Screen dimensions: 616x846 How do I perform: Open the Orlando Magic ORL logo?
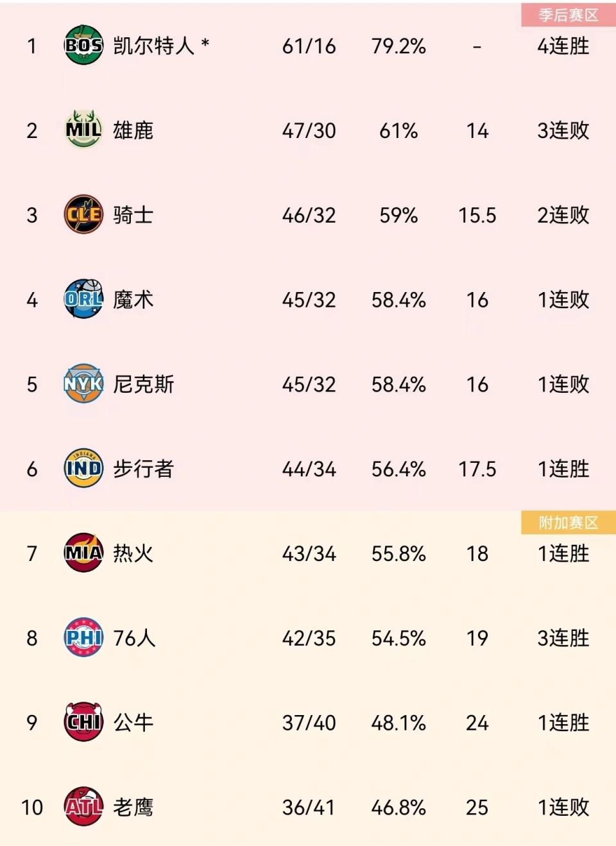coord(83,299)
